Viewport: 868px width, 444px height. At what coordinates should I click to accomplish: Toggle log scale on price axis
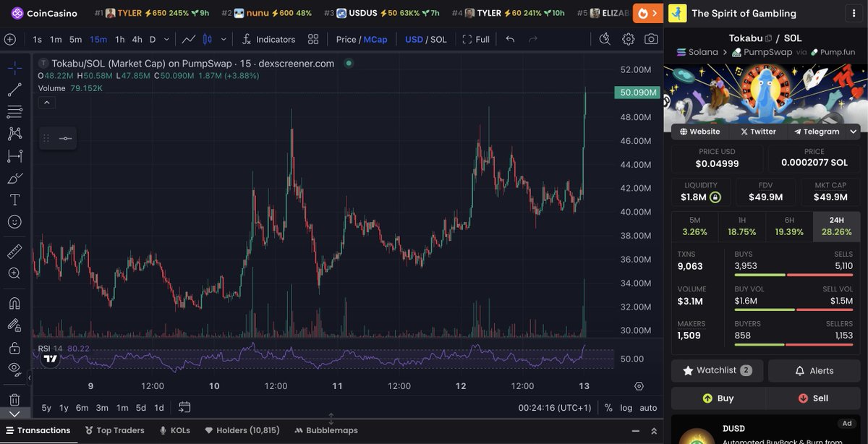point(626,408)
